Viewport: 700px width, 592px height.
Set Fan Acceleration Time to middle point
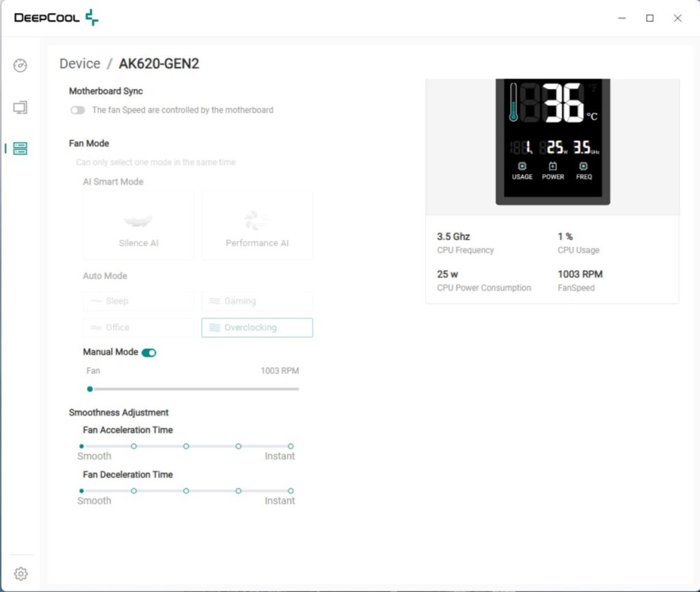coord(186,446)
